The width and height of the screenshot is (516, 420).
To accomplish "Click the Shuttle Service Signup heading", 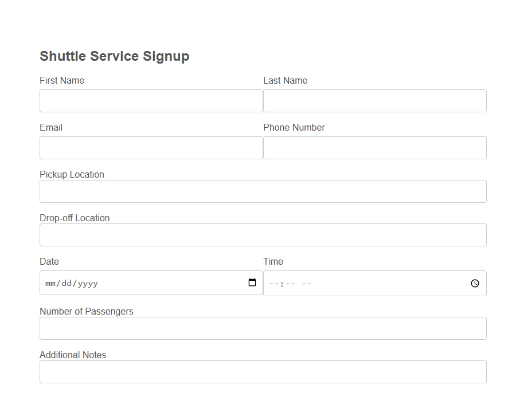I will 114,56.
